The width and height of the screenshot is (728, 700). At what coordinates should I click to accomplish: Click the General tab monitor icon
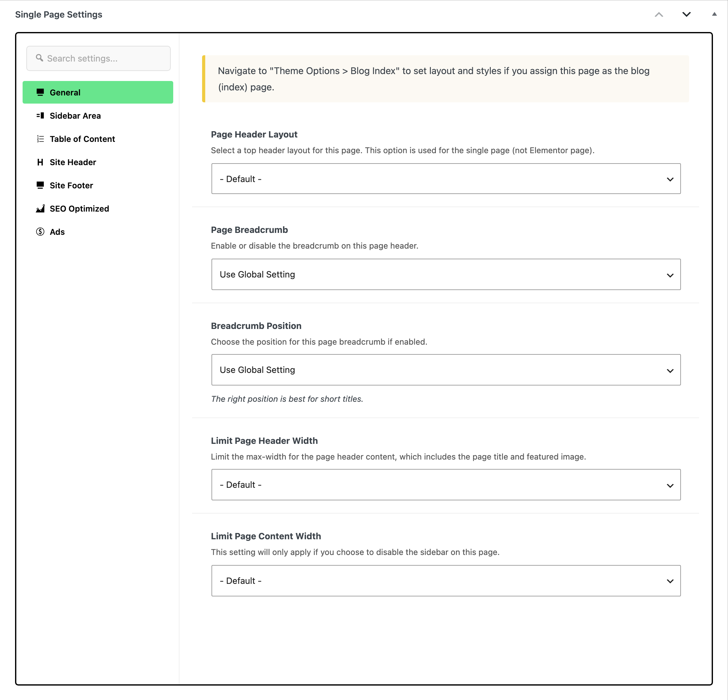[x=40, y=92]
